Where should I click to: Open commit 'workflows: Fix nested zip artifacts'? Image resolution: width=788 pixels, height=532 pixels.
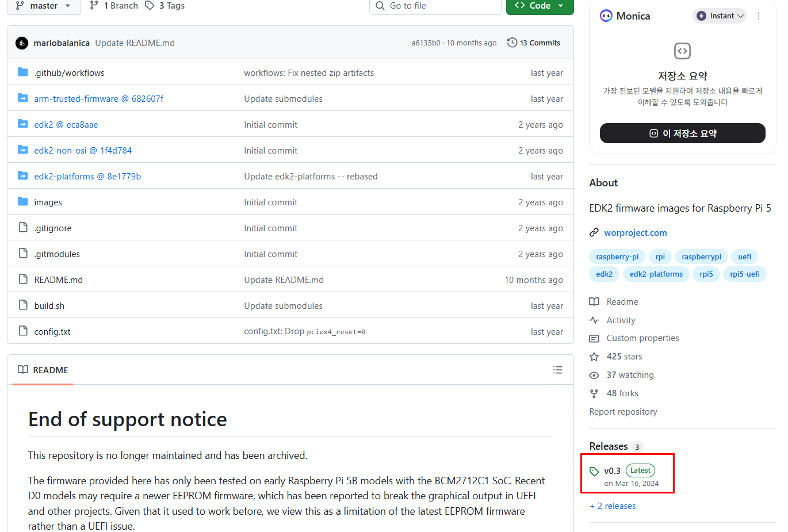[x=309, y=73]
